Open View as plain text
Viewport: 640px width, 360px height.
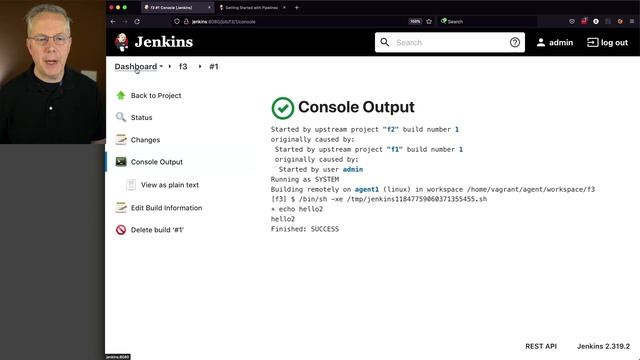pyautogui.click(x=170, y=185)
